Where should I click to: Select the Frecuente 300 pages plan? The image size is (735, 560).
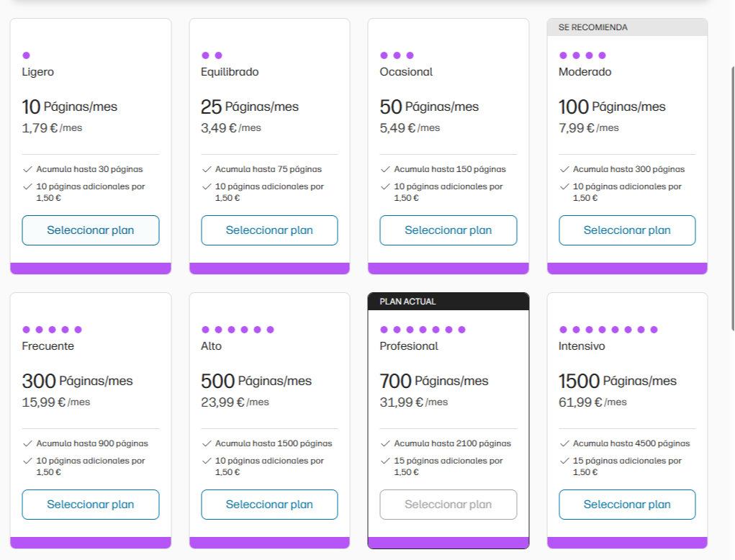[91, 505]
